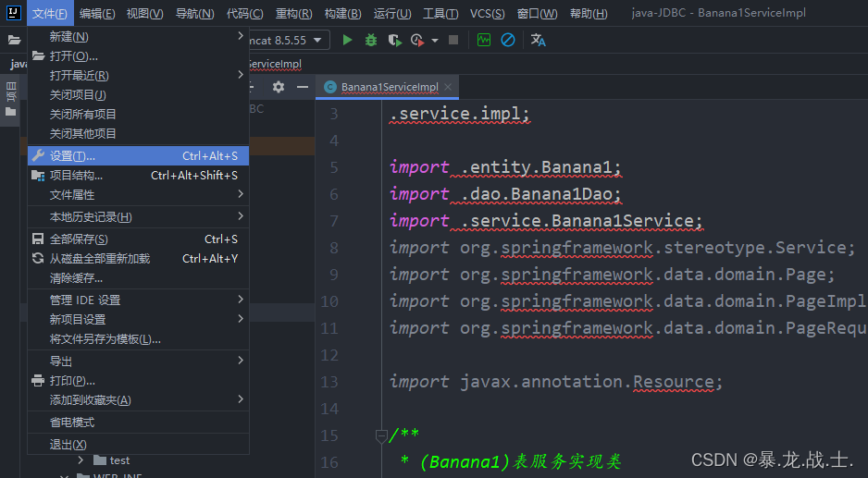The height and width of the screenshot is (478, 868).
Task: Open the translate icon in toolbar
Action: pyautogui.click(x=538, y=40)
